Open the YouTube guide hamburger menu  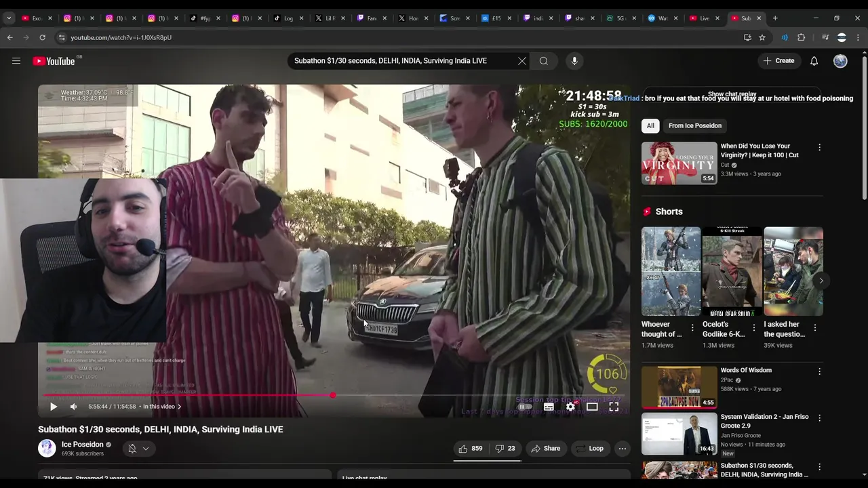coord(16,61)
